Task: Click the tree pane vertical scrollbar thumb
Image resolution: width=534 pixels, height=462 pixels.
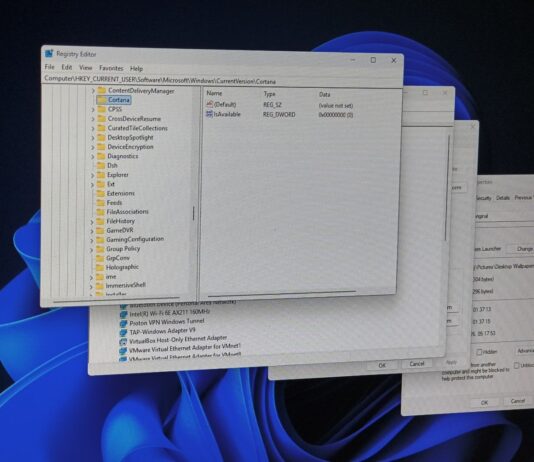Action: (x=193, y=213)
